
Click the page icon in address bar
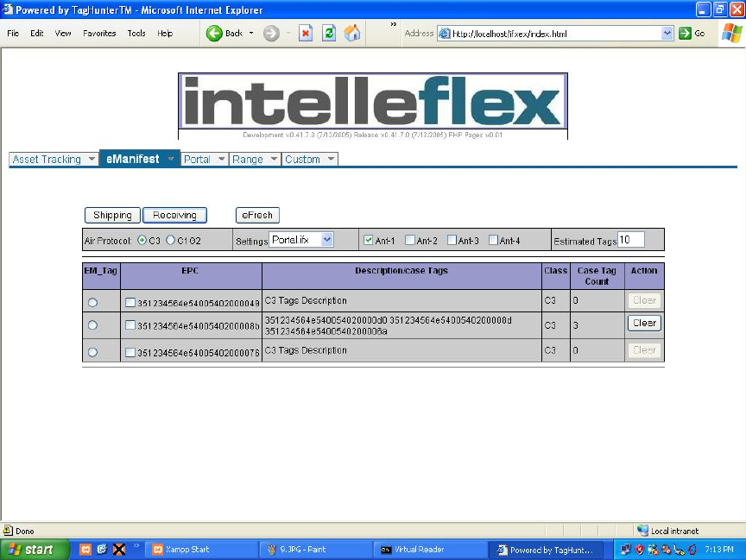(x=444, y=34)
